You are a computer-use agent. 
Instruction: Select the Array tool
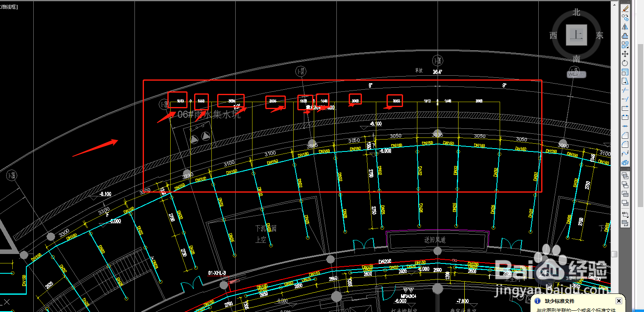pos(625,45)
